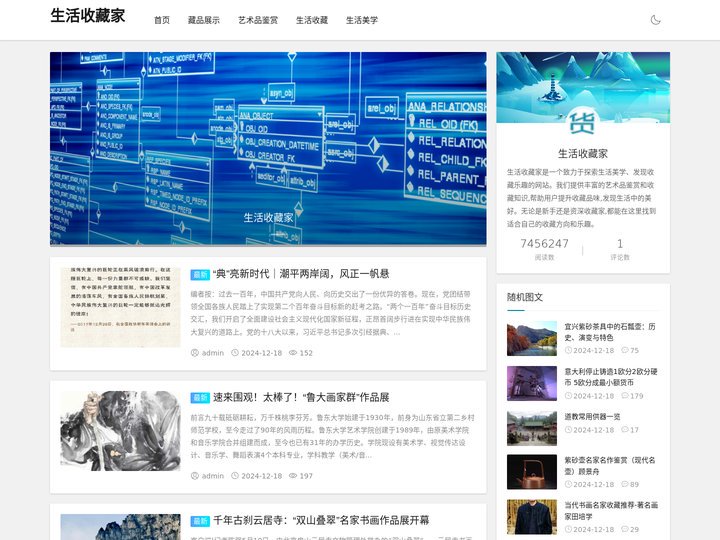Open the 首页 menu item
Image resolution: width=720 pixels, height=540 pixels.
(x=162, y=20)
